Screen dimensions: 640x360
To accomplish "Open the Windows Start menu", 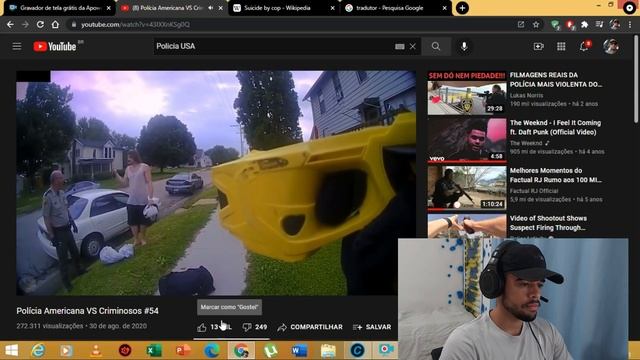I will coord(11,351).
